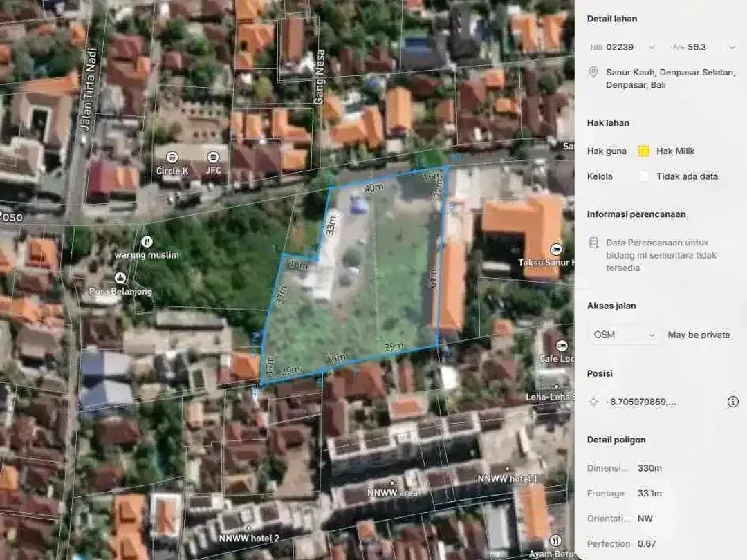
Task: Click the Circle K store marker icon
Action: tap(172, 157)
